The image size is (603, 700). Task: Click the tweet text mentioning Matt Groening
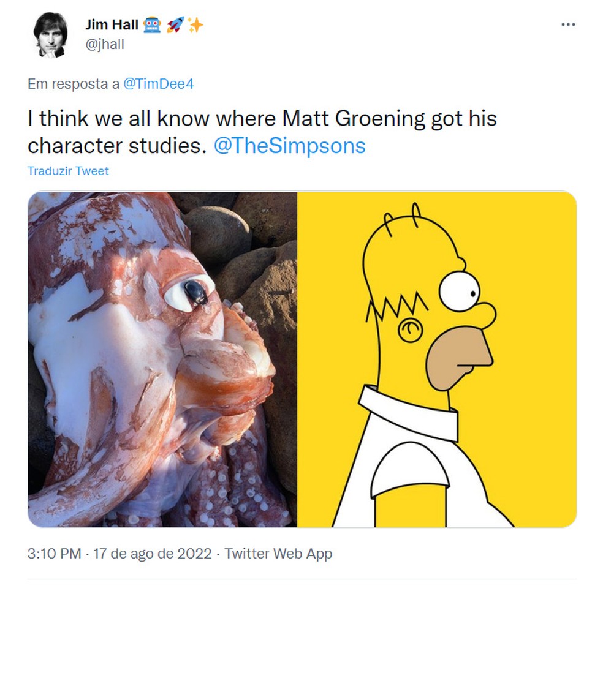262,118
